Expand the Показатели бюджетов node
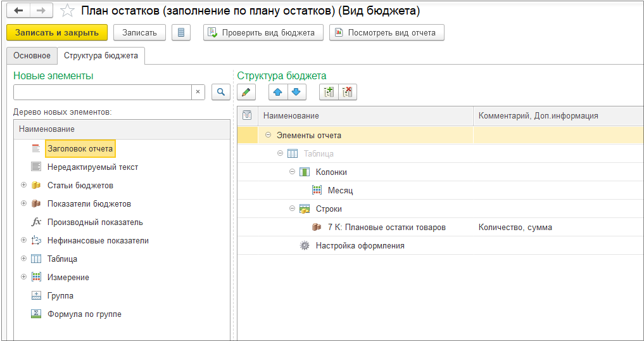Viewport: 644px width, 341px height. [x=24, y=203]
